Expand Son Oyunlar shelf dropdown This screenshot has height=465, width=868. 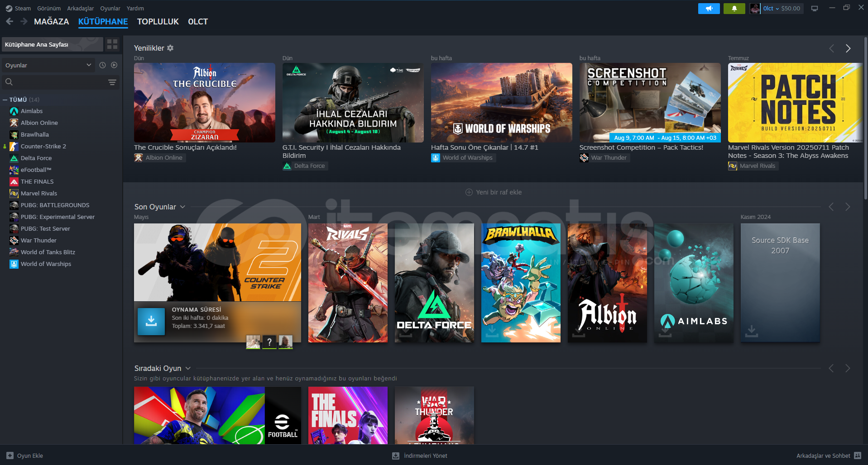(182, 207)
